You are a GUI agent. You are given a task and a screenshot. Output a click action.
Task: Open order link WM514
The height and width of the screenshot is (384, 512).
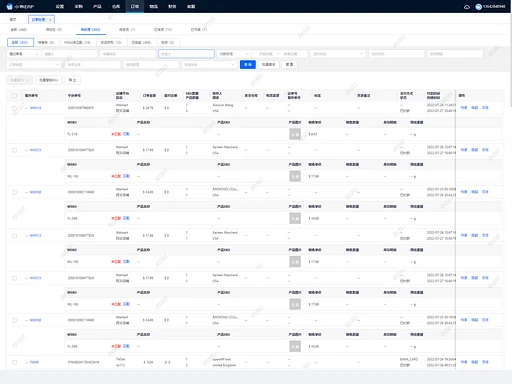[35, 108]
